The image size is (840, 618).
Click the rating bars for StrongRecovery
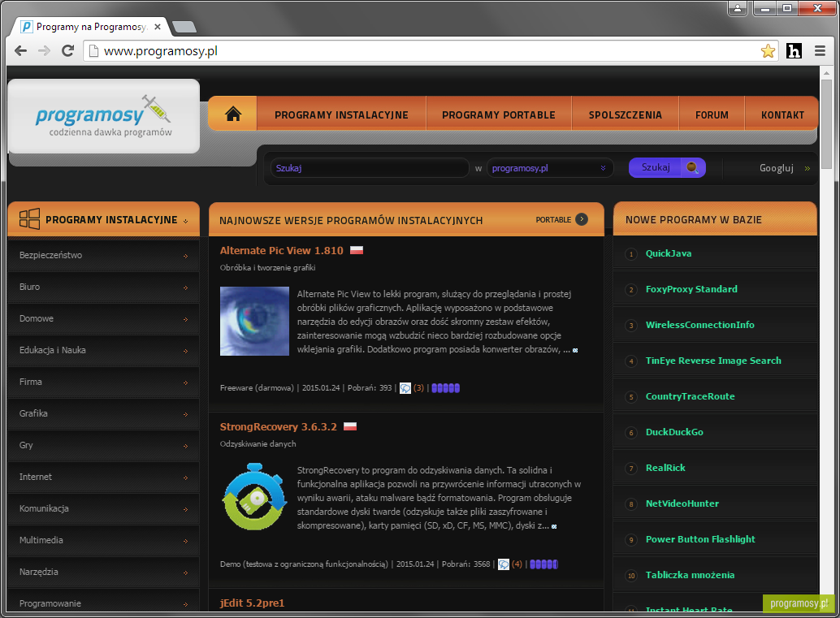[x=543, y=564]
